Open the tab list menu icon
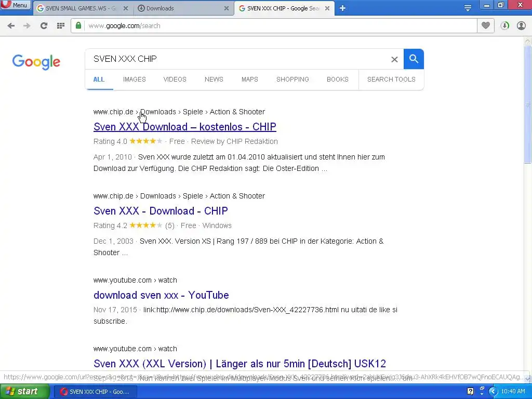Viewport: 532px width, 399px height. [468, 8]
